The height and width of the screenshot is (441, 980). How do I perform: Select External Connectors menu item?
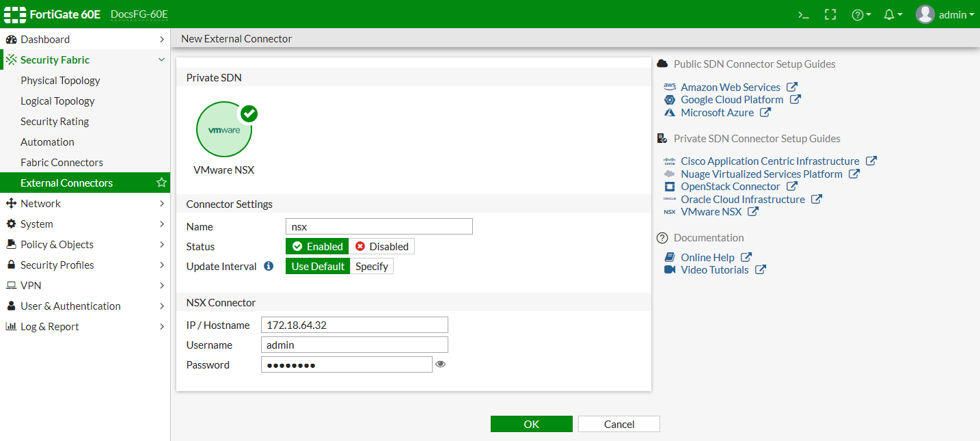[x=85, y=183]
